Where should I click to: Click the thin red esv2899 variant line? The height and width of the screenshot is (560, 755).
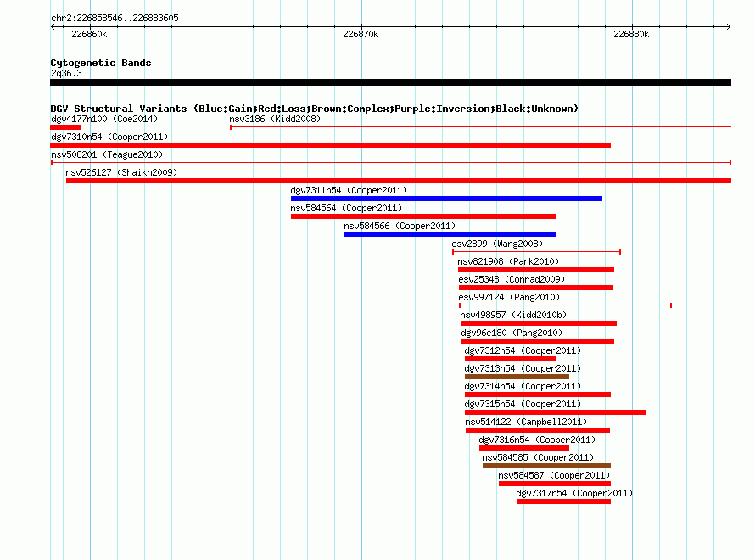pos(536,252)
